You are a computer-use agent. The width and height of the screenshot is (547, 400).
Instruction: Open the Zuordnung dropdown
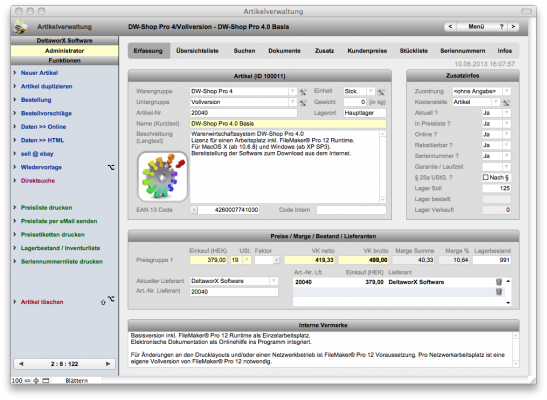[x=507, y=91]
